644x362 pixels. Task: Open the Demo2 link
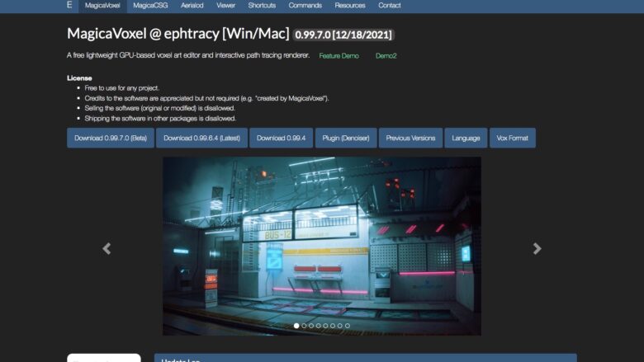tap(386, 56)
